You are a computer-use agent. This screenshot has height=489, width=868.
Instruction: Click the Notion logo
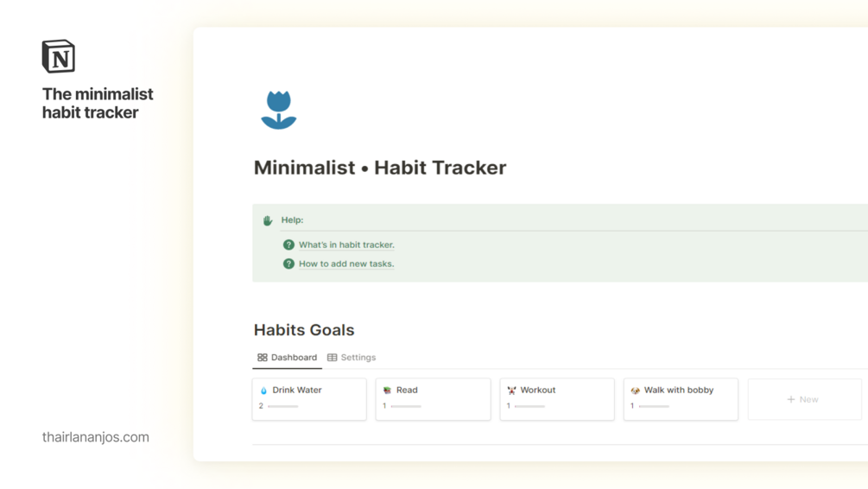pos(59,56)
